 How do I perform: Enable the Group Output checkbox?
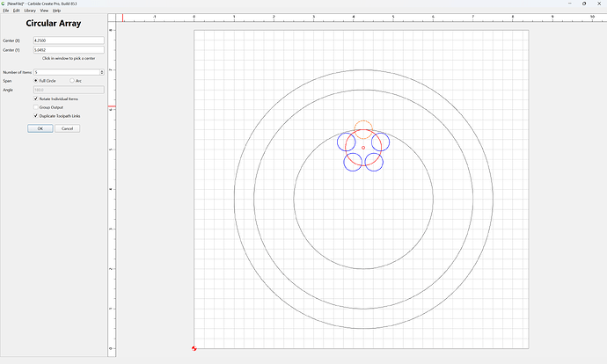(35, 107)
